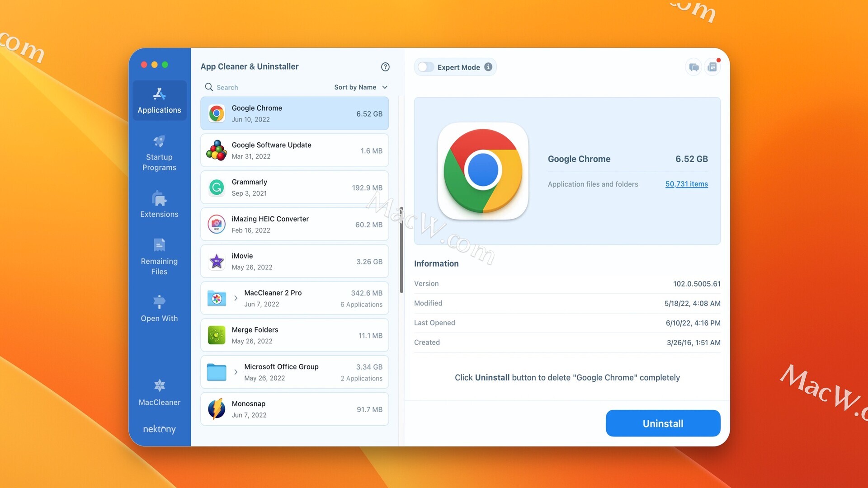This screenshot has height=488, width=868.
Task: Select the Google Chrome list row
Action: pos(295,113)
